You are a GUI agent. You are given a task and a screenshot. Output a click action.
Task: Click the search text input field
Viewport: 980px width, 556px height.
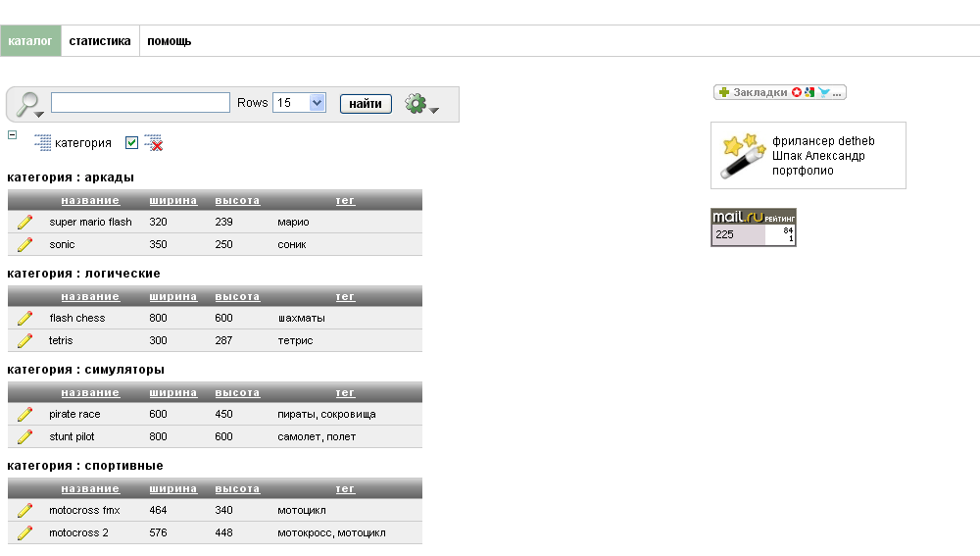point(140,103)
